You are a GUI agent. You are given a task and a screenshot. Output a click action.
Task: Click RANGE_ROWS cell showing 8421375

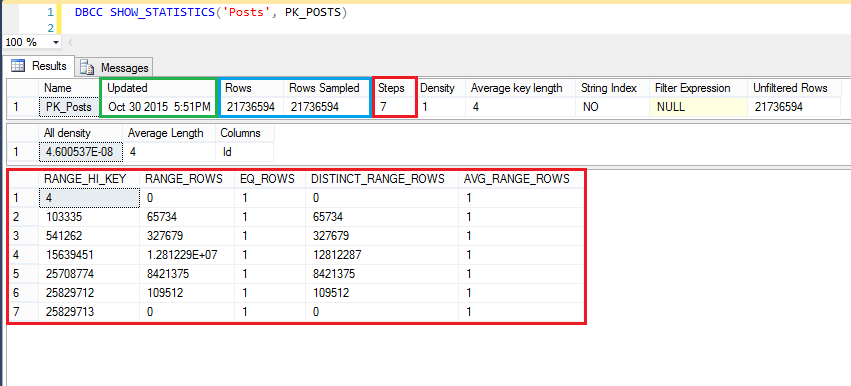pyautogui.click(x=188, y=274)
